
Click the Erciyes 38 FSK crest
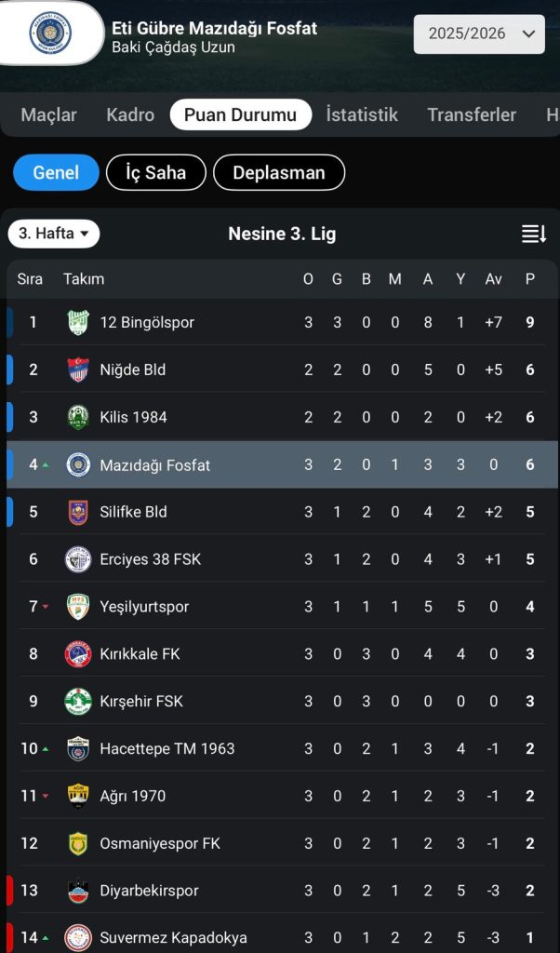tap(79, 559)
